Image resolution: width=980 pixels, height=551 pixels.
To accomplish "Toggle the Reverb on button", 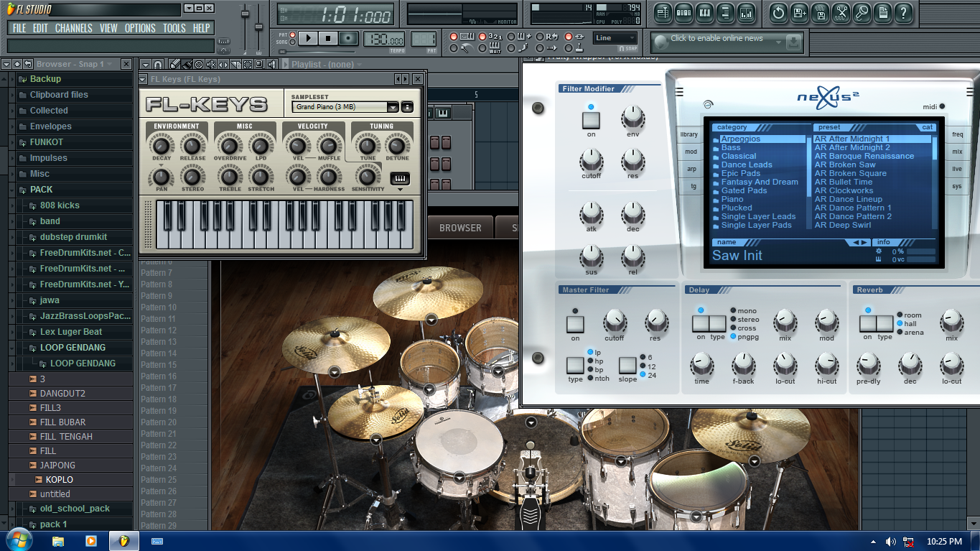I will coord(868,324).
